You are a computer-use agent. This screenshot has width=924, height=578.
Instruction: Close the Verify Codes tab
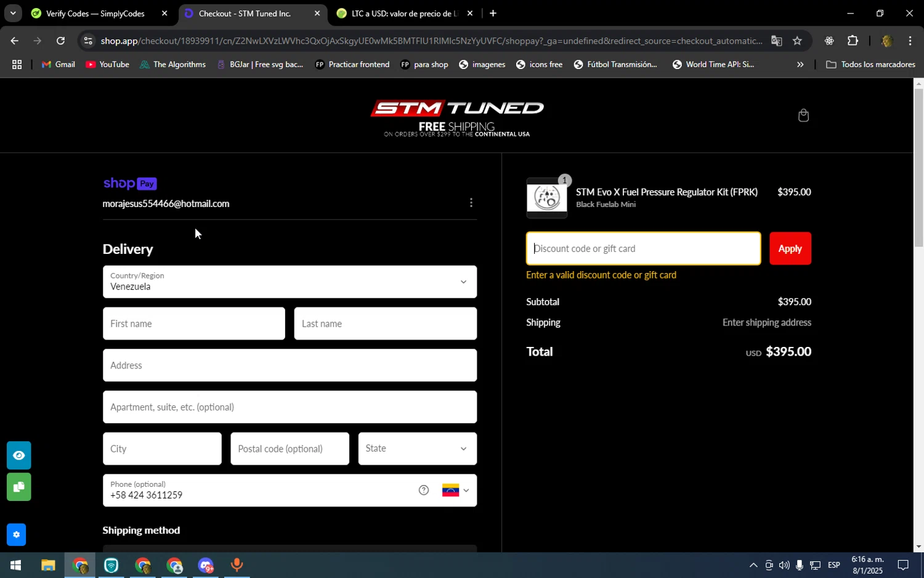pos(164,13)
